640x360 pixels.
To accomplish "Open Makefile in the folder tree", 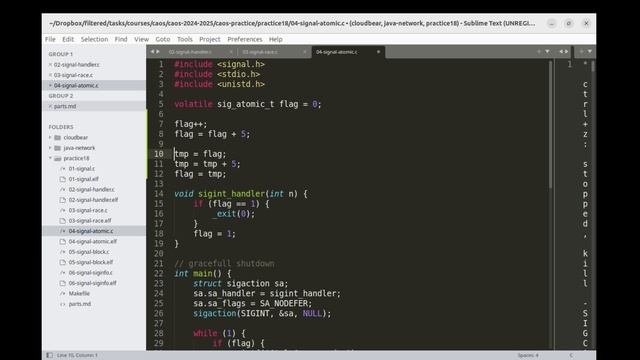I will point(79,293).
